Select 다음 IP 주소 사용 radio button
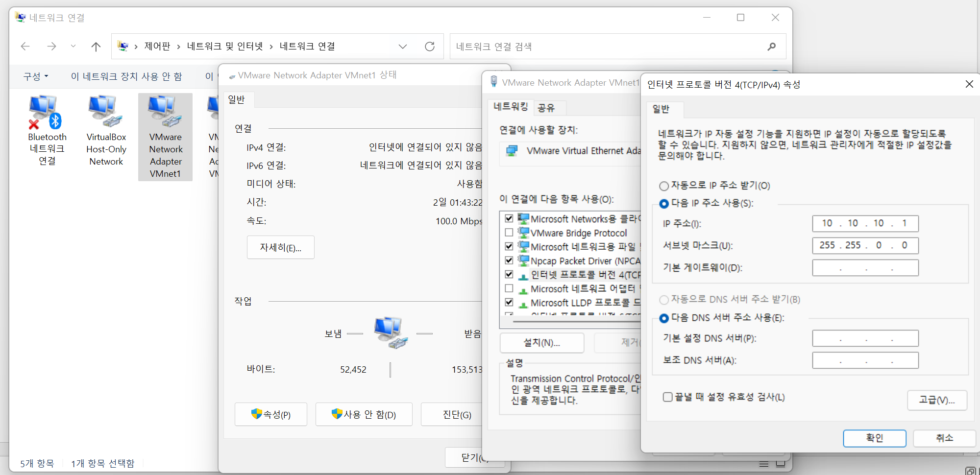Viewport: 980px width, 475px height. (x=664, y=204)
